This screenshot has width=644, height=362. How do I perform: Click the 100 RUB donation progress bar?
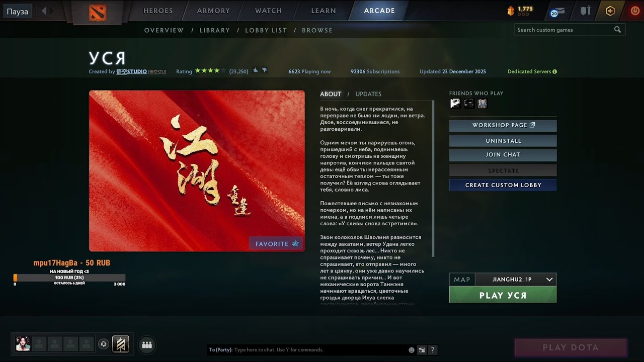coord(69,278)
